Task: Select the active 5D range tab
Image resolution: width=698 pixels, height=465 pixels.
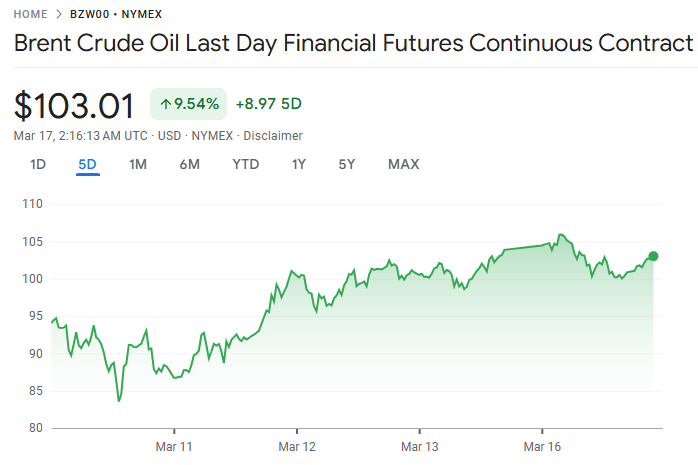Action: click(88, 164)
